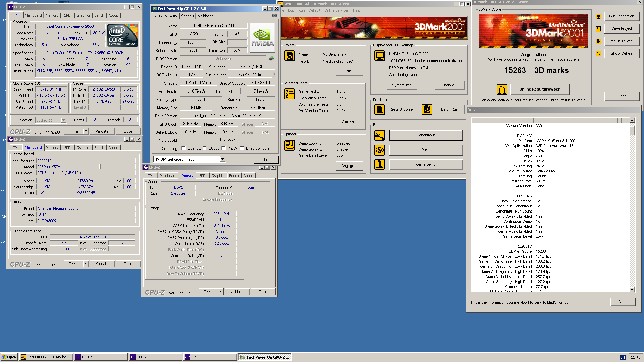Open the Validation tab in GPU-Z

pos(206,16)
